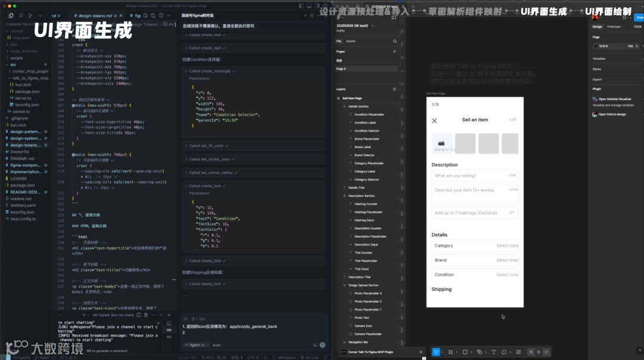Click the search icon in Figma file panel
The width and height of the screenshot is (644, 360).
[x=395, y=41]
